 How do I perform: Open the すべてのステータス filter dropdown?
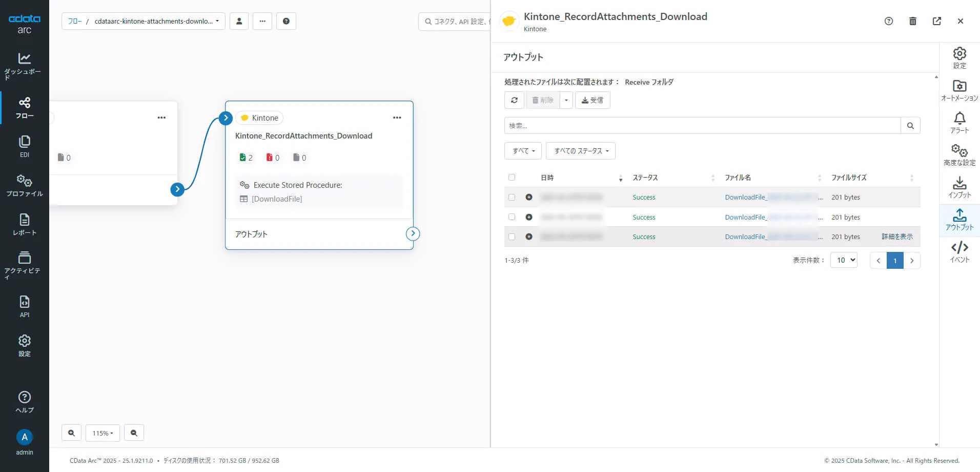pyautogui.click(x=580, y=151)
